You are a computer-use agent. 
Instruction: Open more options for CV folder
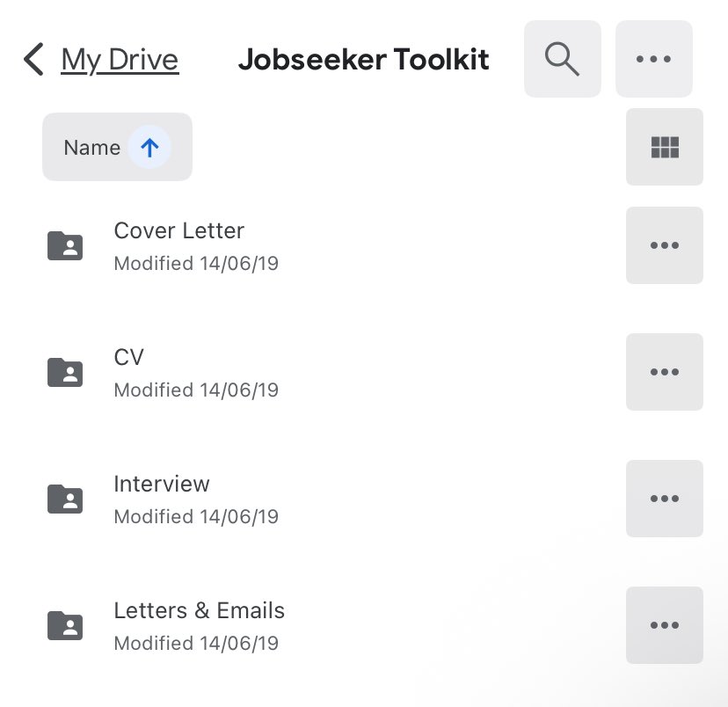[664, 372]
